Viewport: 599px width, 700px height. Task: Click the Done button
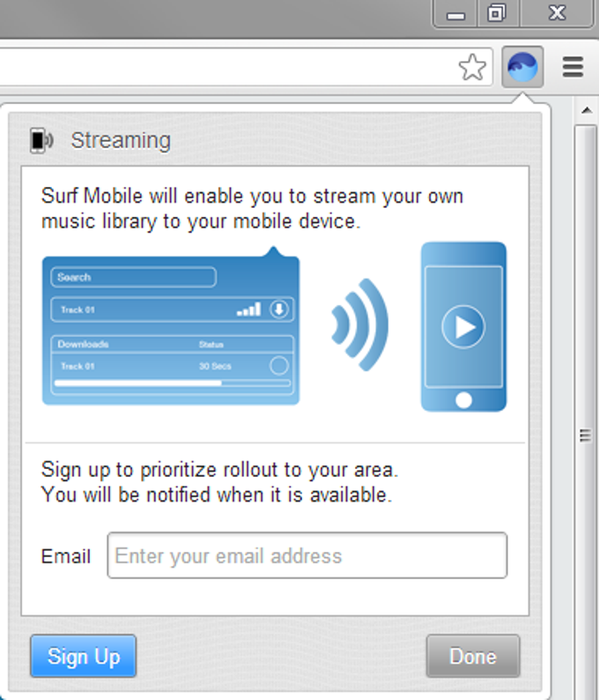click(x=473, y=656)
